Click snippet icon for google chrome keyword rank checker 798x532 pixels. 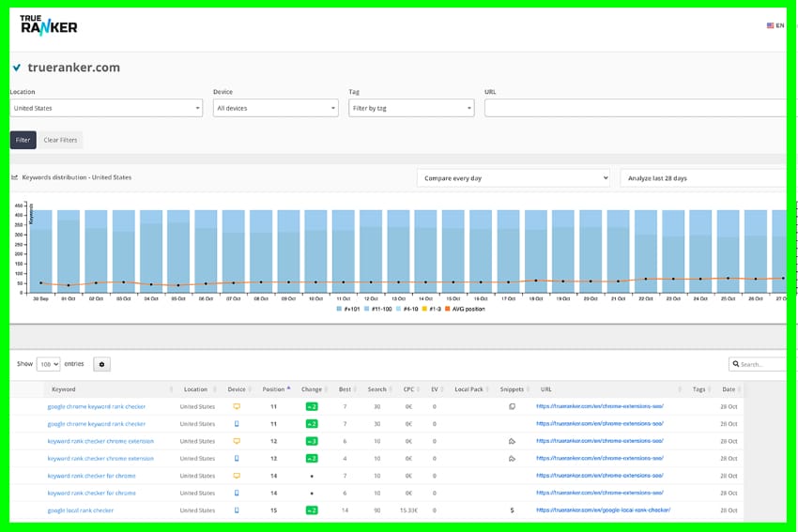tap(512, 406)
